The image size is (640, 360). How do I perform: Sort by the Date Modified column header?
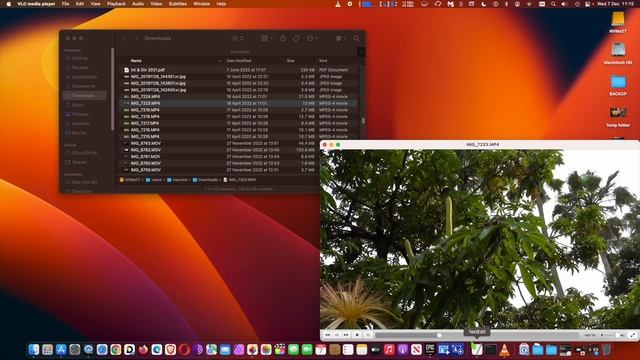coord(239,61)
